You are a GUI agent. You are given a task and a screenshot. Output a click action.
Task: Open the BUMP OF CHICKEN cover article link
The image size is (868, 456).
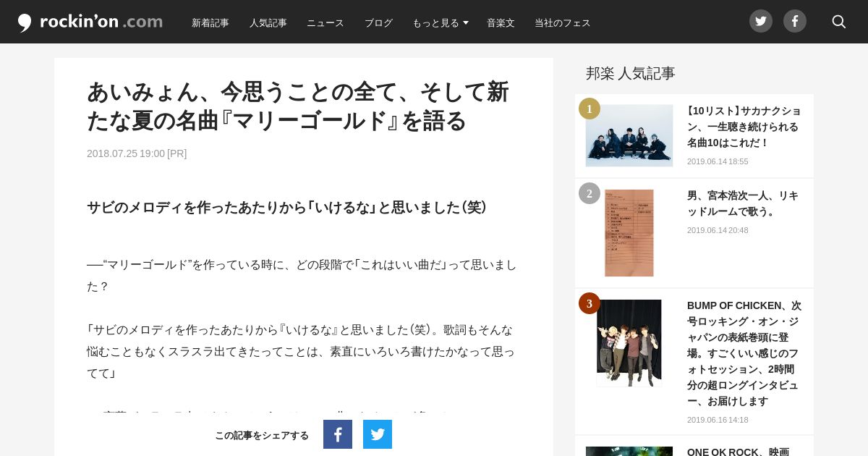[744, 353]
